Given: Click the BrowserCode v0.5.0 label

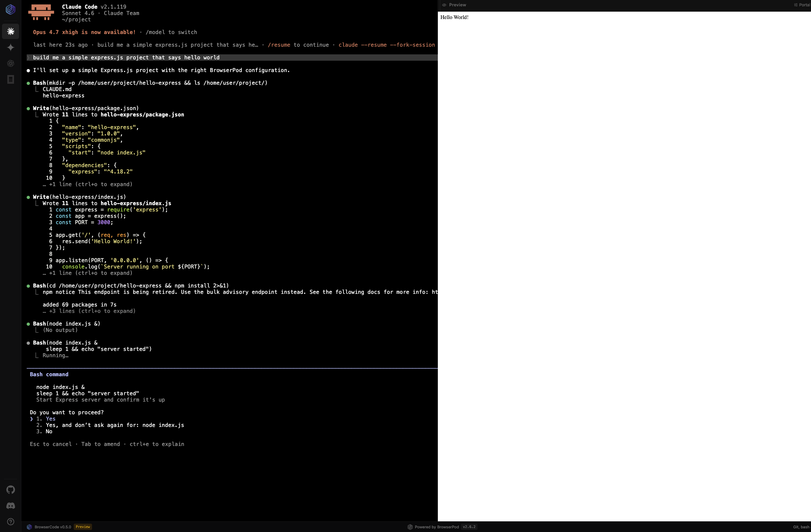Looking at the screenshot, I should click(x=53, y=527).
